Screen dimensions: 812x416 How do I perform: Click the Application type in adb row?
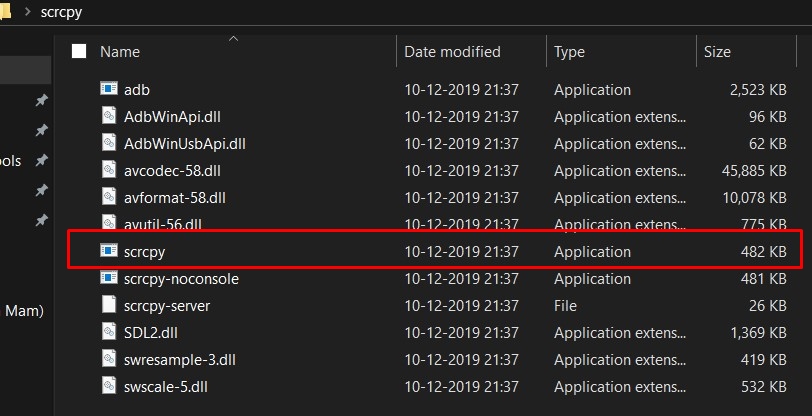[592, 91]
